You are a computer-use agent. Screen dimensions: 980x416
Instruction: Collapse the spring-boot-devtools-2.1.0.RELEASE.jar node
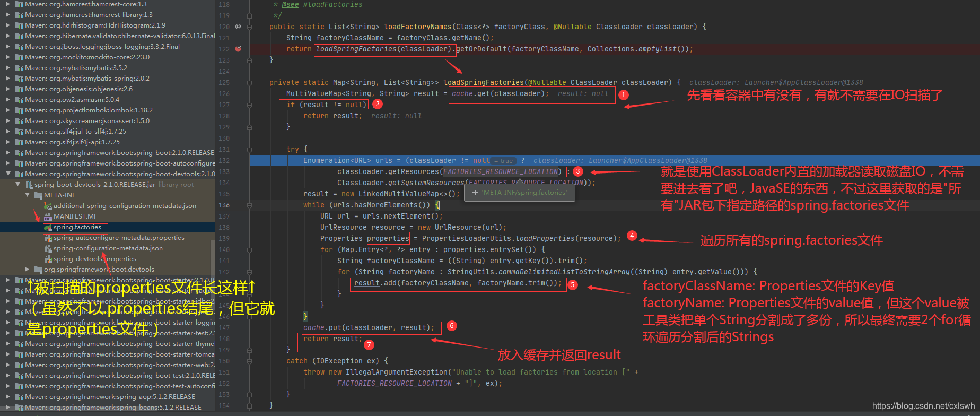point(17,184)
